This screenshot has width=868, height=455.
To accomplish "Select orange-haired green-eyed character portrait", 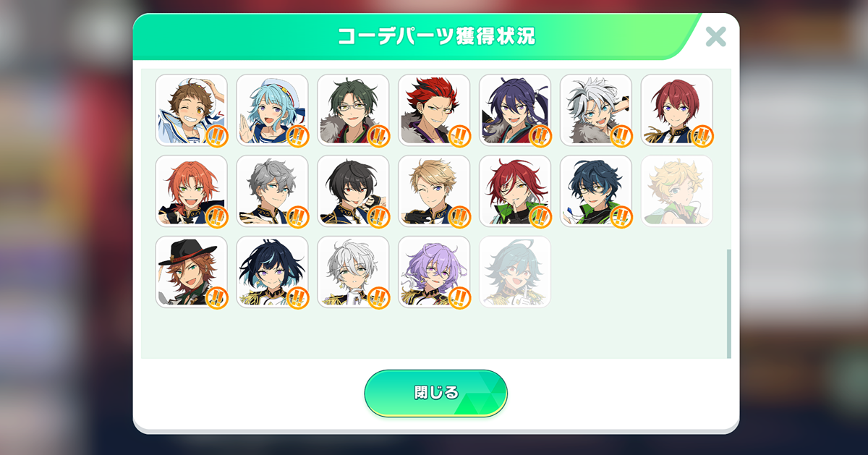I will 192,191.
